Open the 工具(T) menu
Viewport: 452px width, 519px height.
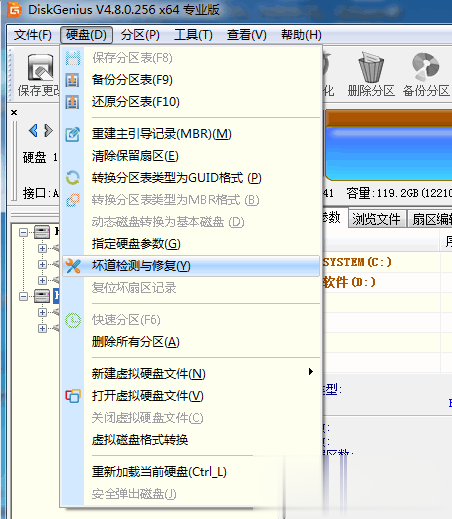click(193, 35)
